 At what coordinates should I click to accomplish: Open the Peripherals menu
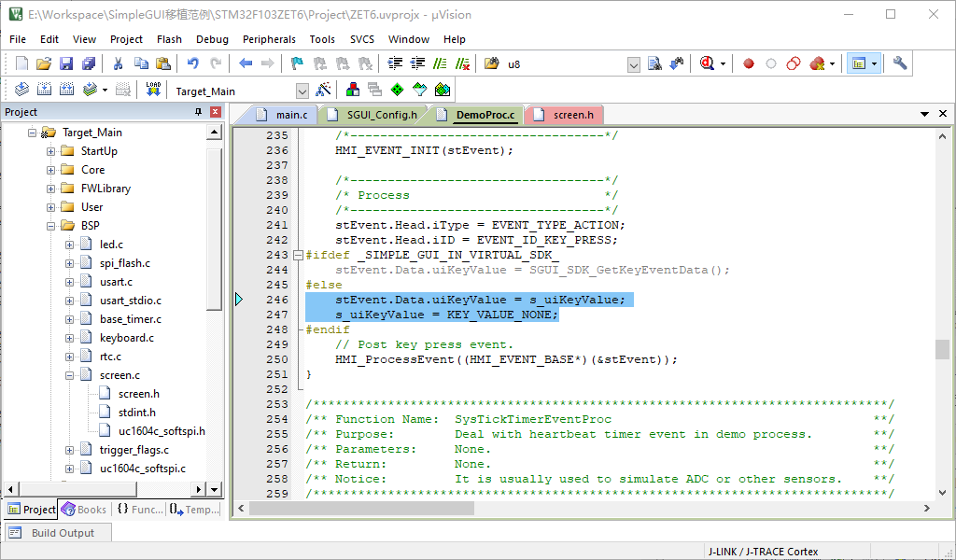269,39
